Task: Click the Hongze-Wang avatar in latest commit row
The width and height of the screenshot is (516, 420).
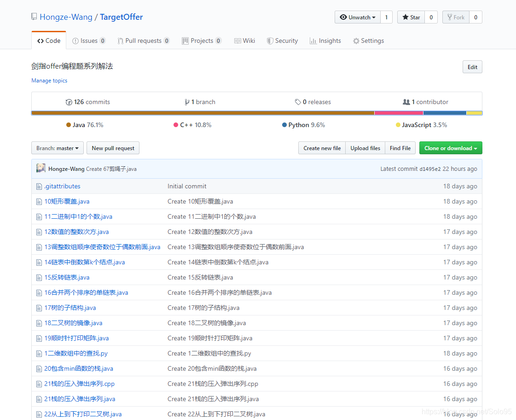Action: [x=41, y=168]
